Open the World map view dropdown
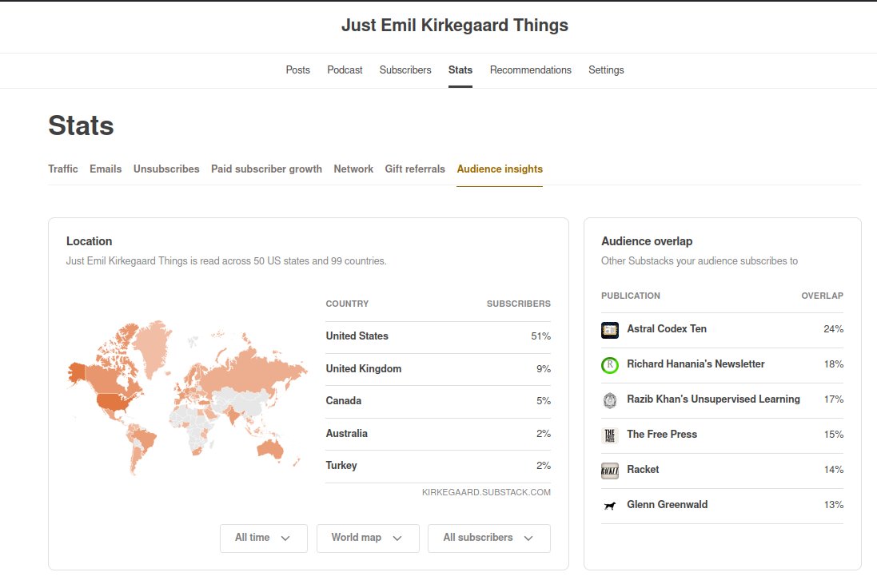The width and height of the screenshot is (877, 588). coord(368,538)
